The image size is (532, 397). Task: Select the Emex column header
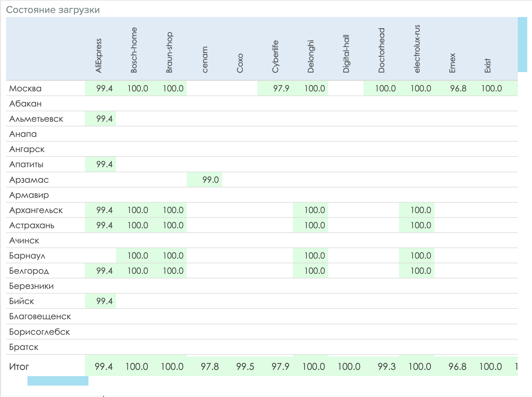tap(452, 63)
